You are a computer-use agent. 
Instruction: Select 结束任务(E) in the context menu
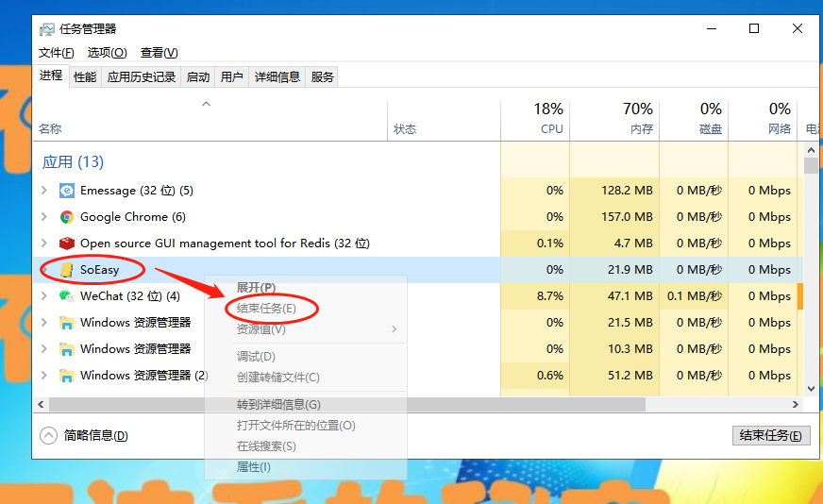pos(266,309)
